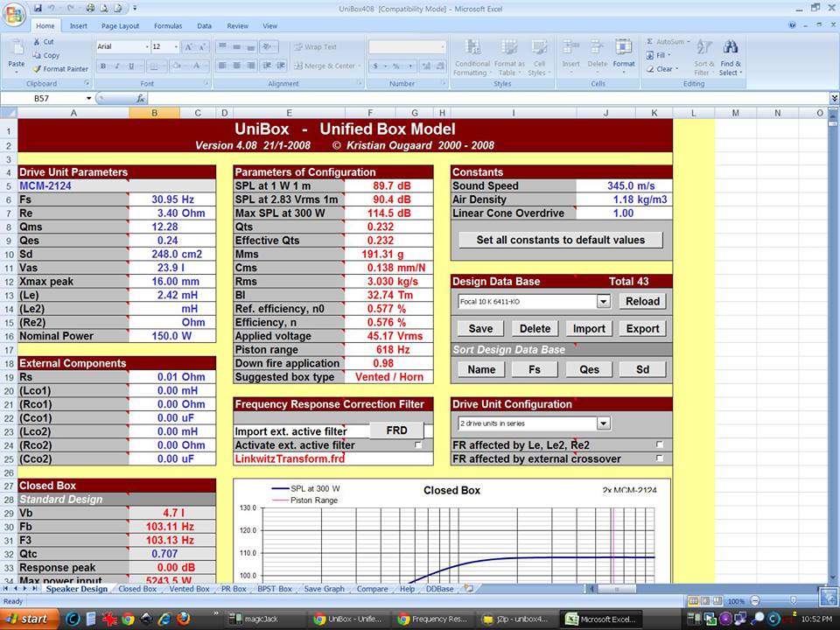Click the Fill down arrow icon
Viewport: 840px width, 630px height.
[x=650, y=55]
